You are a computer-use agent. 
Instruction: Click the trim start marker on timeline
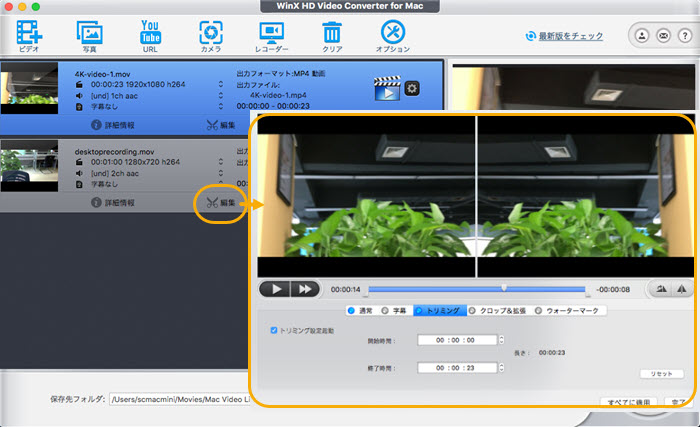point(366,293)
